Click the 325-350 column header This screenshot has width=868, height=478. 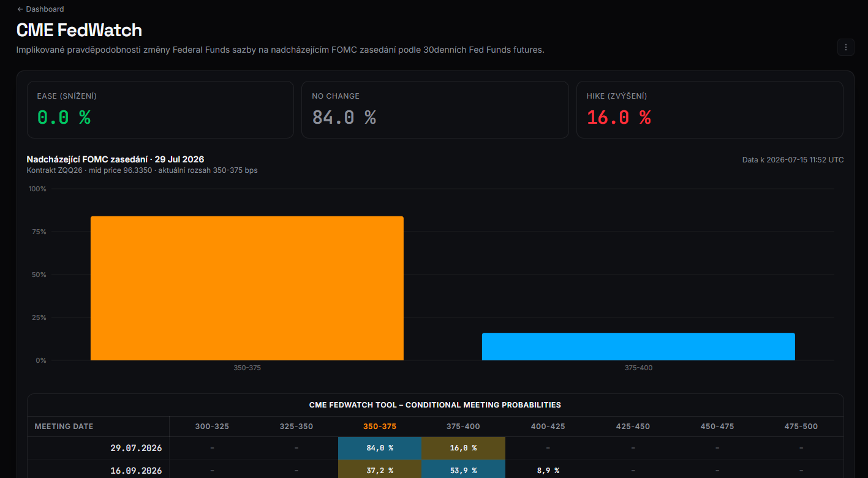tap(296, 427)
